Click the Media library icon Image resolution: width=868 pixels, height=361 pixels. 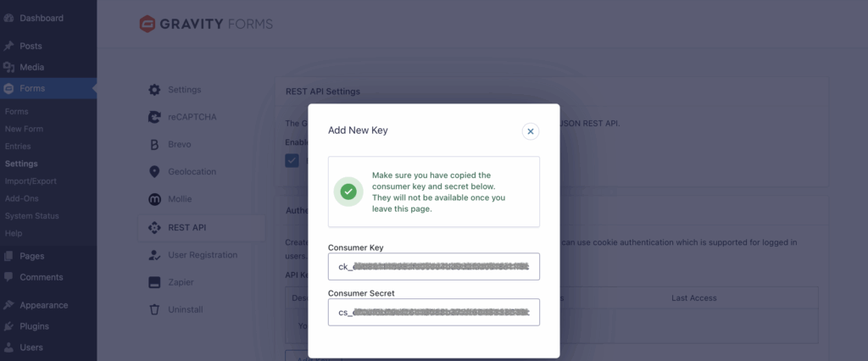pos(8,67)
